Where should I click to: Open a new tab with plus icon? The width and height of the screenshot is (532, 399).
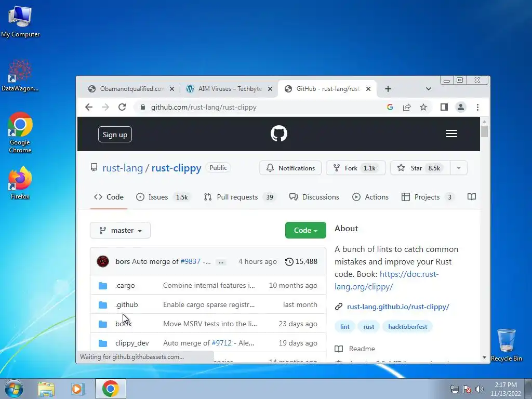click(388, 89)
